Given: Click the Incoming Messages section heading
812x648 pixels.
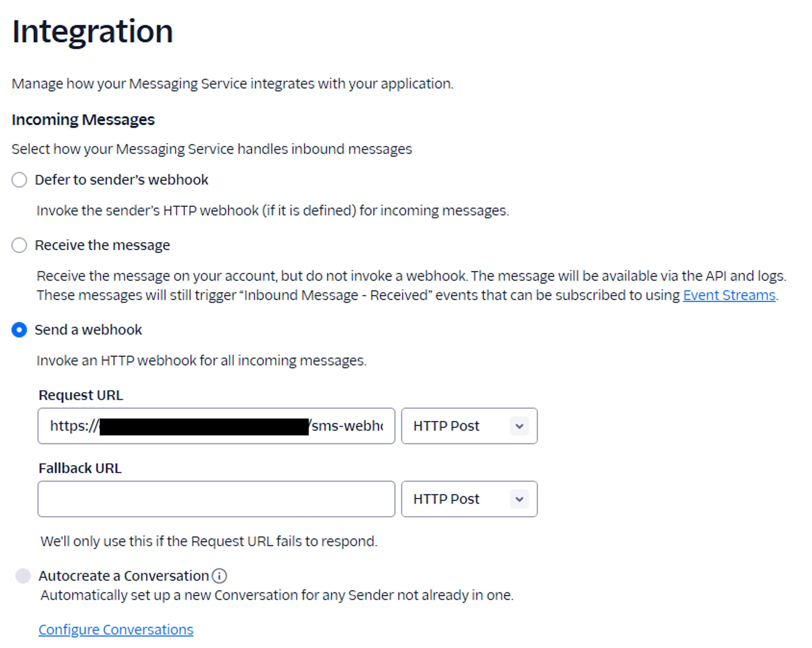Looking at the screenshot, I should click(x=83, y=120).
